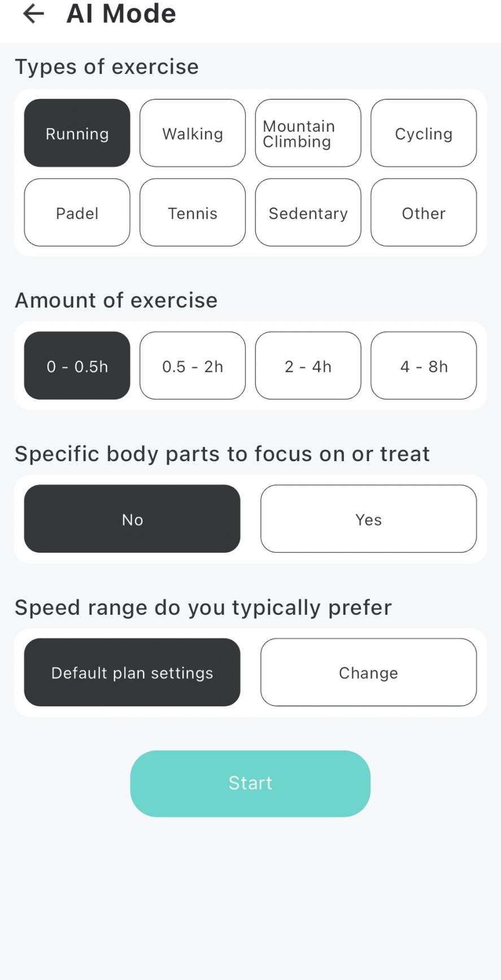Select 2 - 4h exercise amount
Viewport: 501px width, 980px height.
pos(308,366)
